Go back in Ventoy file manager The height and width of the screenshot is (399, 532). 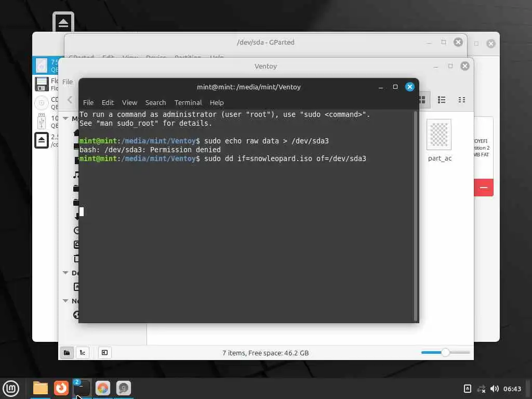[70, 100]
